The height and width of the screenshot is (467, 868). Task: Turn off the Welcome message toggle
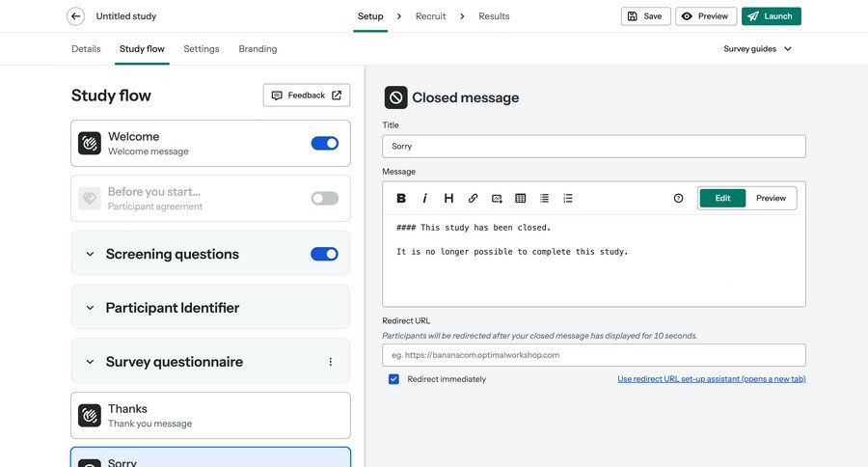click(325, 144)
